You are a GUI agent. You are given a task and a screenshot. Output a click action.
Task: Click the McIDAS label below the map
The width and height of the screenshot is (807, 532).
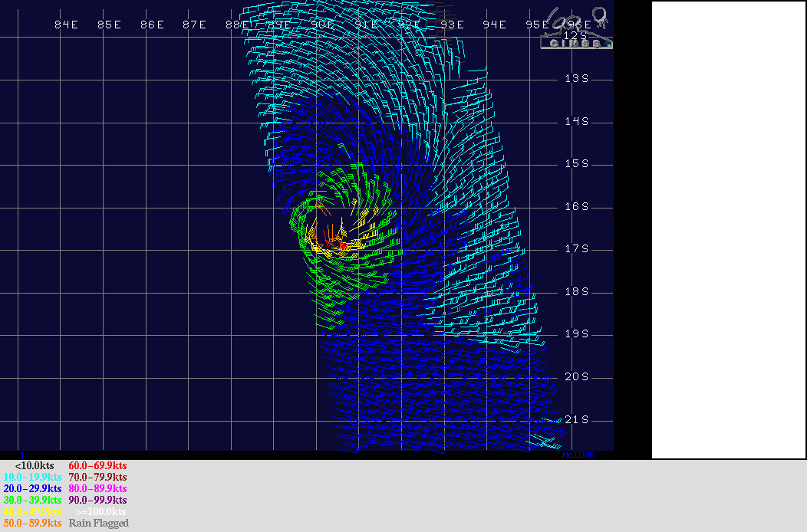pos(578,455)
